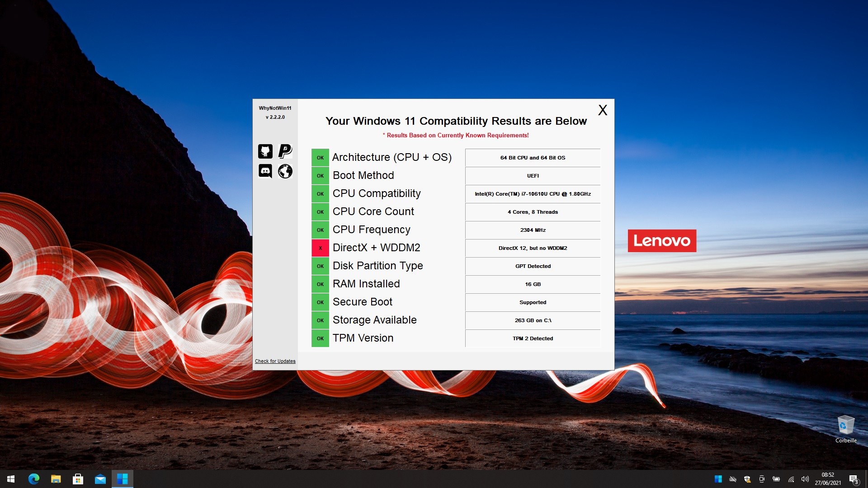
Task: Open Microsoft Store from taskbar
Action: (x=78, y=479)
